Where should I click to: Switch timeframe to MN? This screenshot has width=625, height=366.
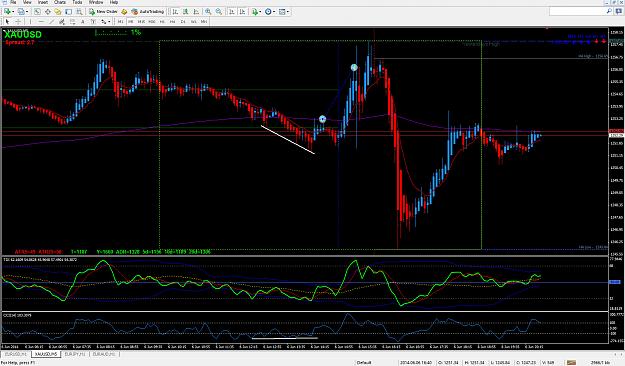pos(204,21)
